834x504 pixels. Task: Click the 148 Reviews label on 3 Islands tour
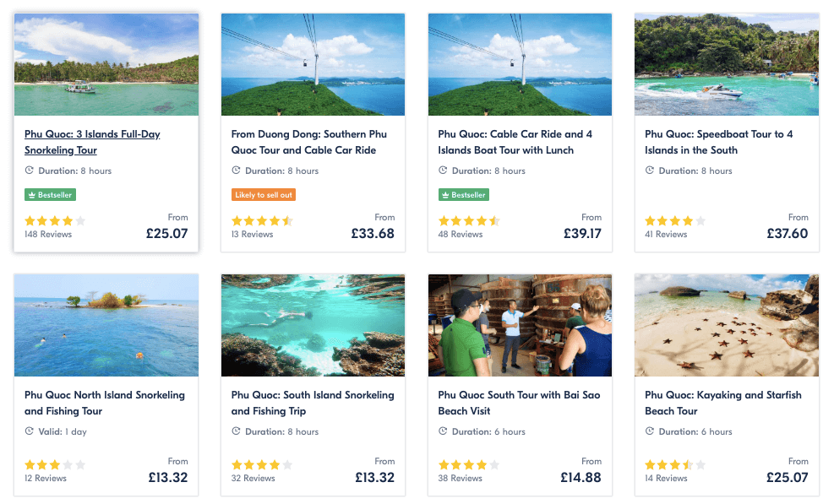(42, 234)
